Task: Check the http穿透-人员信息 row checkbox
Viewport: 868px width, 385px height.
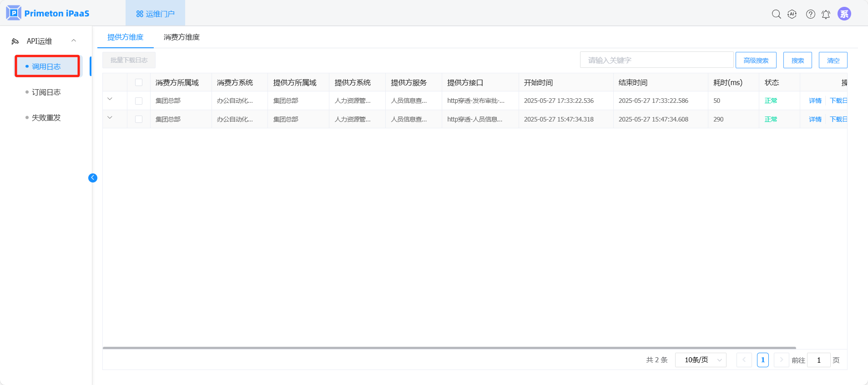Action: point(139,119)
